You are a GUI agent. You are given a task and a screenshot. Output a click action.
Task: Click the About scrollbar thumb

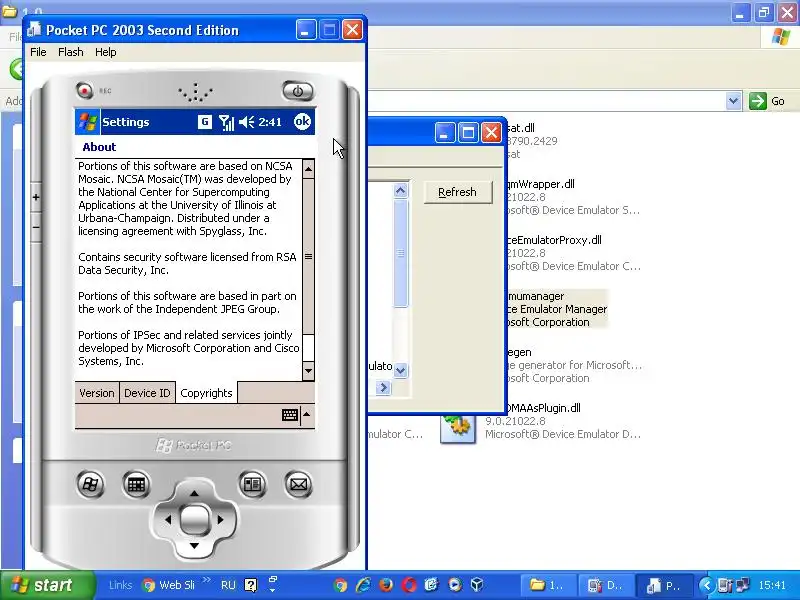pos(308,256)
